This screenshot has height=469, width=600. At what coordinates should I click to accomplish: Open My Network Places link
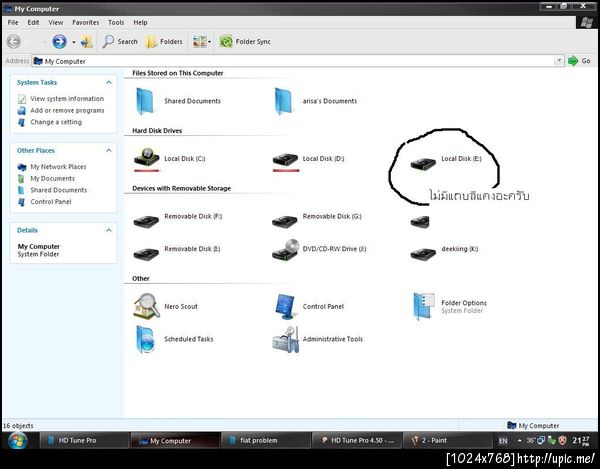[58, 167]
